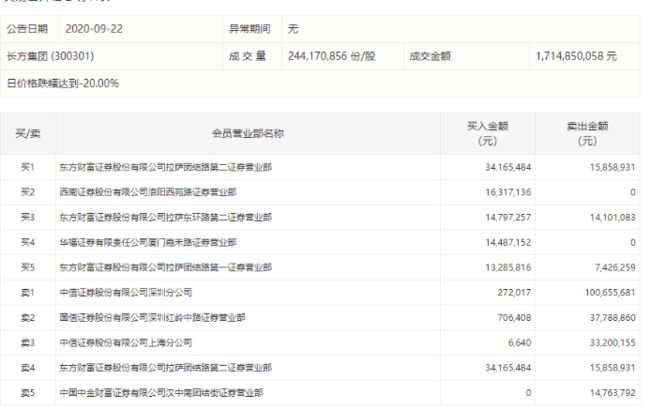Select the 买5 row label
Image resolution: width=650 pixels, height=410 pixels.
[x=28, y=267]
